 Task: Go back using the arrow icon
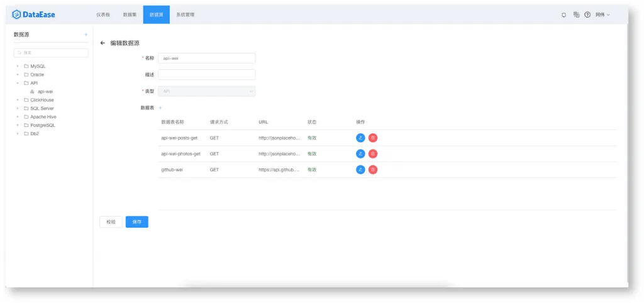103,43
